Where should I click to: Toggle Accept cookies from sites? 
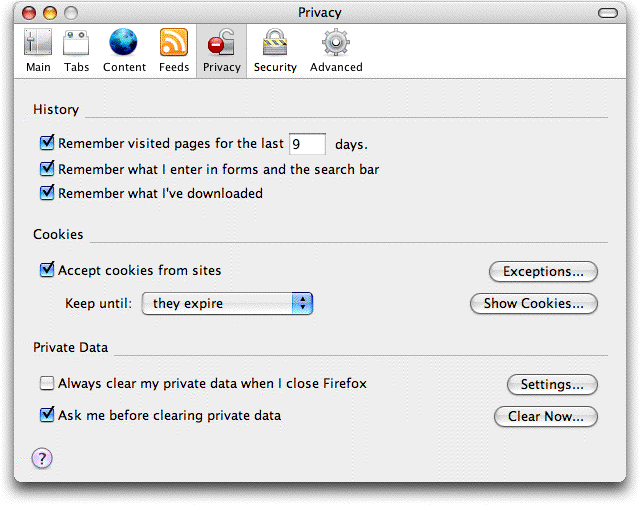47,270
